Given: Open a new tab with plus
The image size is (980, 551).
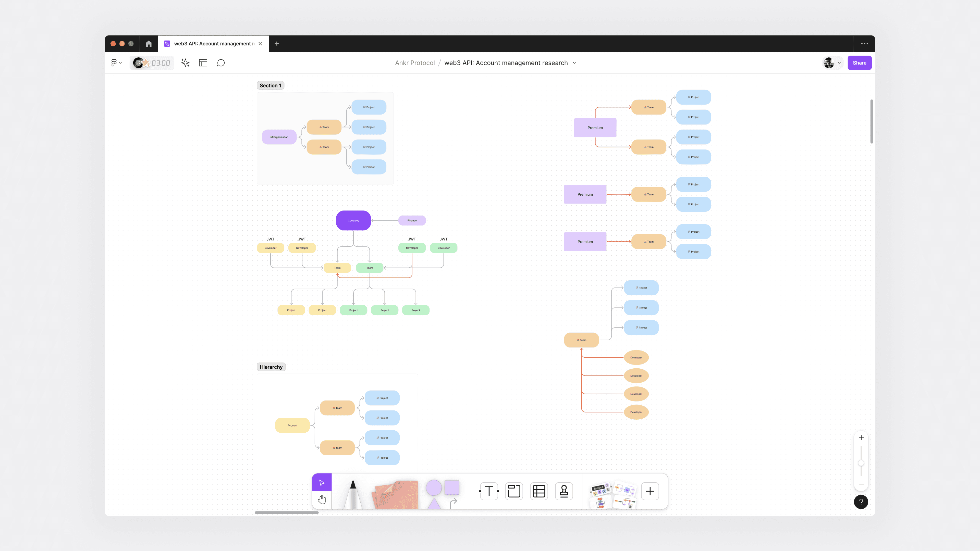Looking at the screenshot, I should pos(277,44).
